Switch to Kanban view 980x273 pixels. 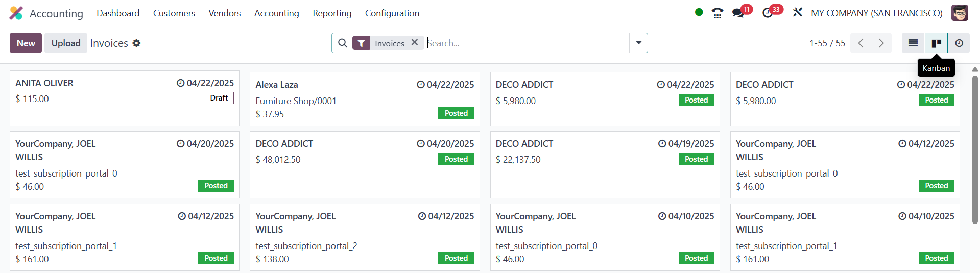(936, 43)
